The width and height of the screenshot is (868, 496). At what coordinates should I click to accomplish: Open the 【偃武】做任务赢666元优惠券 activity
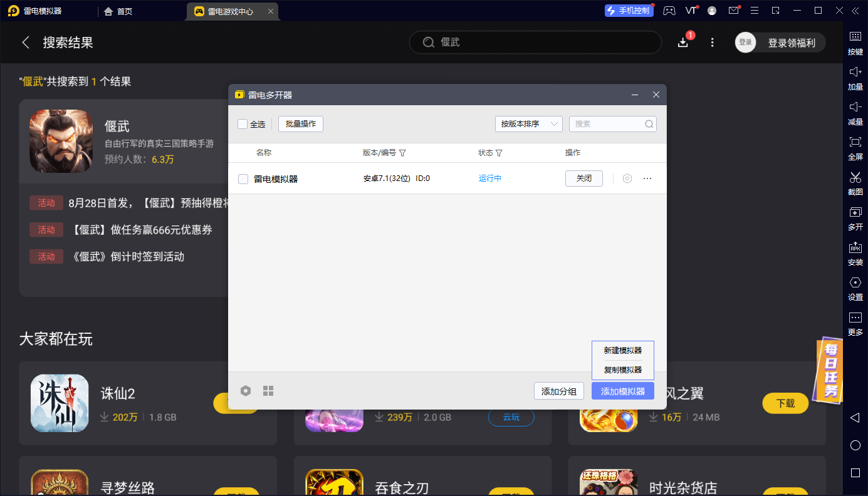coord(140,230)
